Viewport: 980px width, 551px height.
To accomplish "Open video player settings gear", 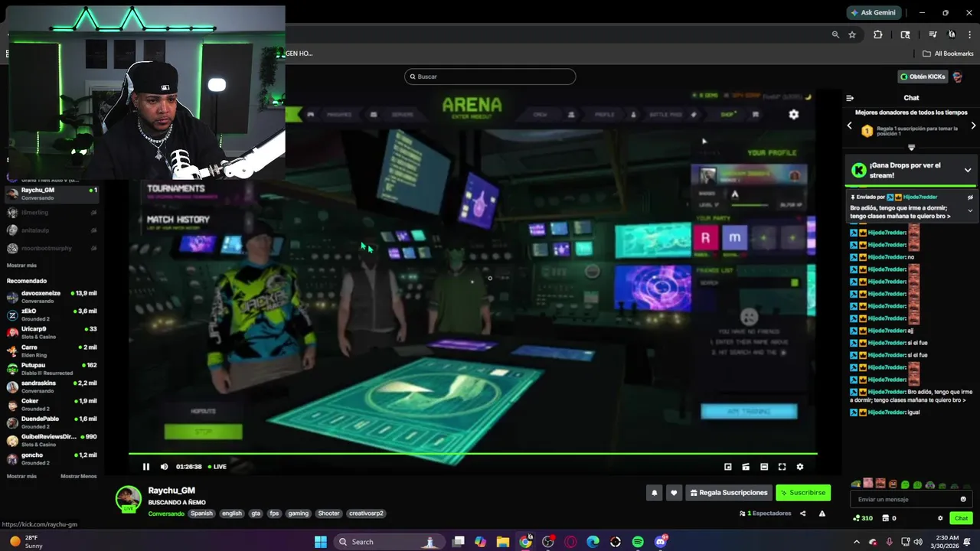I will [x=800, y=467].
